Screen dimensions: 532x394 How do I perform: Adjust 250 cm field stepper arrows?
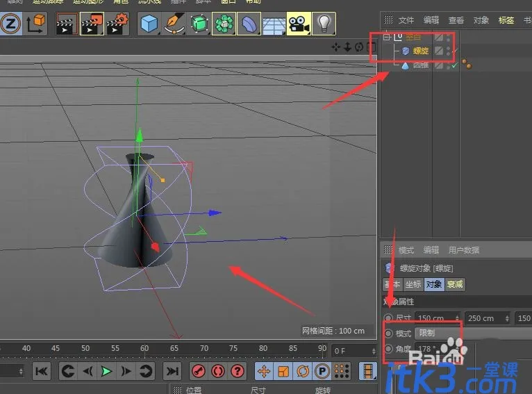click(x=507, y=318)
